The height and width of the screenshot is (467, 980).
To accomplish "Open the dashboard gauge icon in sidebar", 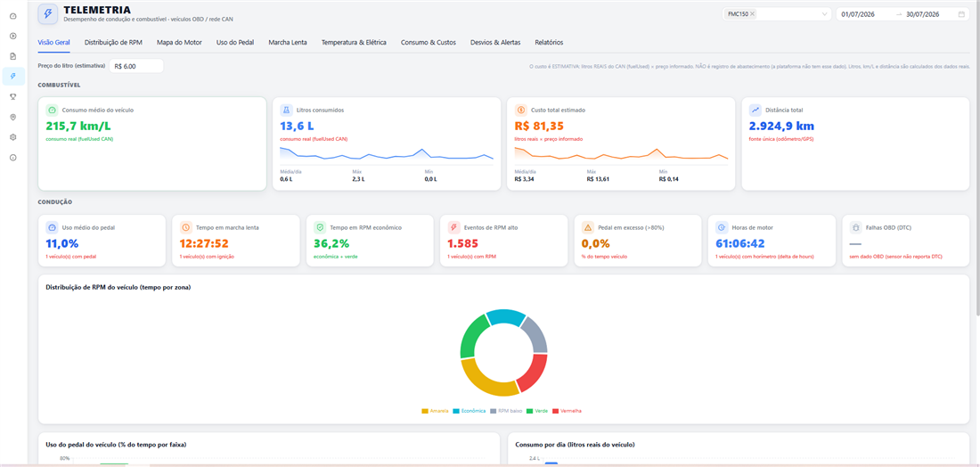I will [x=13, y=16].
